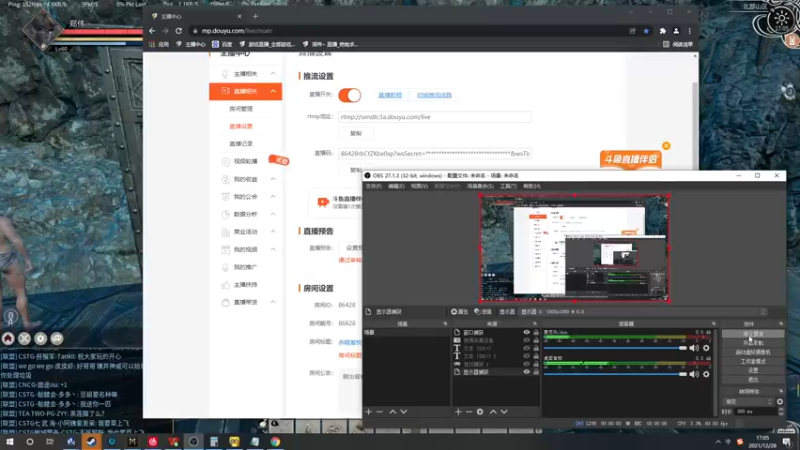Click game chat bubble icon above chat log
Screen dimensions: 800x450
point(57,338)
